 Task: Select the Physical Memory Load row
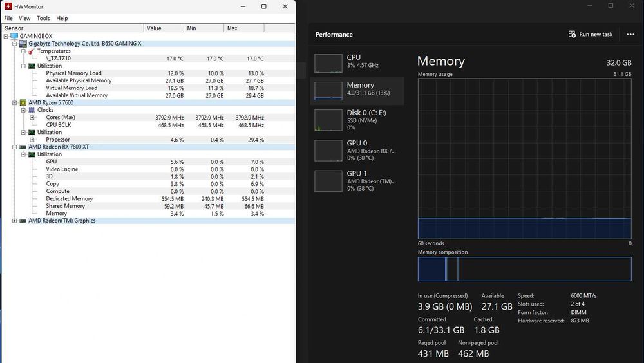click(x=149, y=73)
